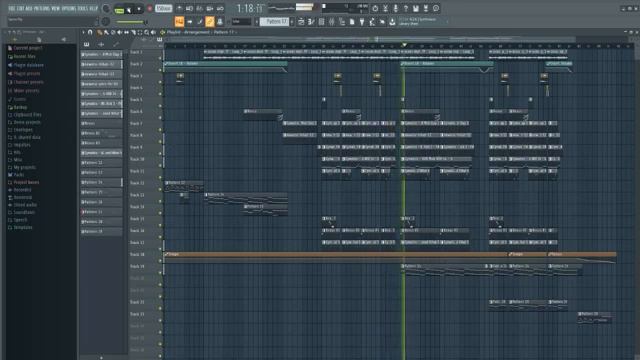The width and height of the screenshot is (640, 360).
Task: Click the circular icon at toolbar end
Action: (436, 8)
